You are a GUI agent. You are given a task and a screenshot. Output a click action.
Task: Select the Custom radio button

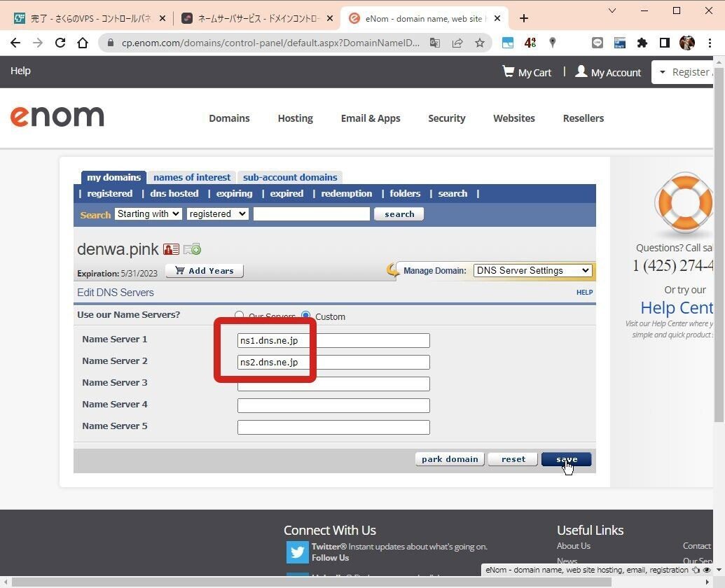305,316
